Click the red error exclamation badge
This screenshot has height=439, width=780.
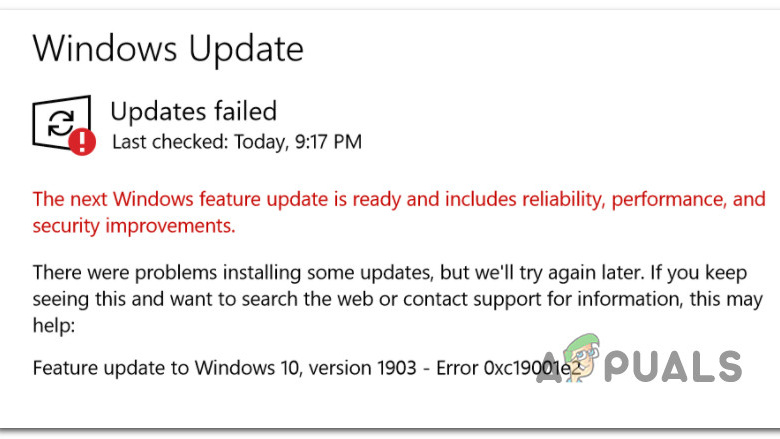tap(83, 142)
